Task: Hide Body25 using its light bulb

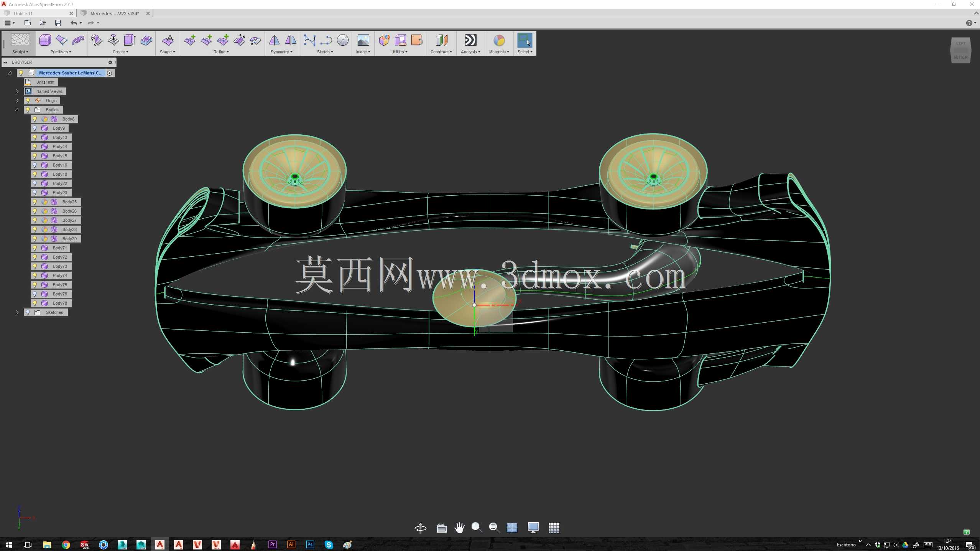Action: (35, 202)
